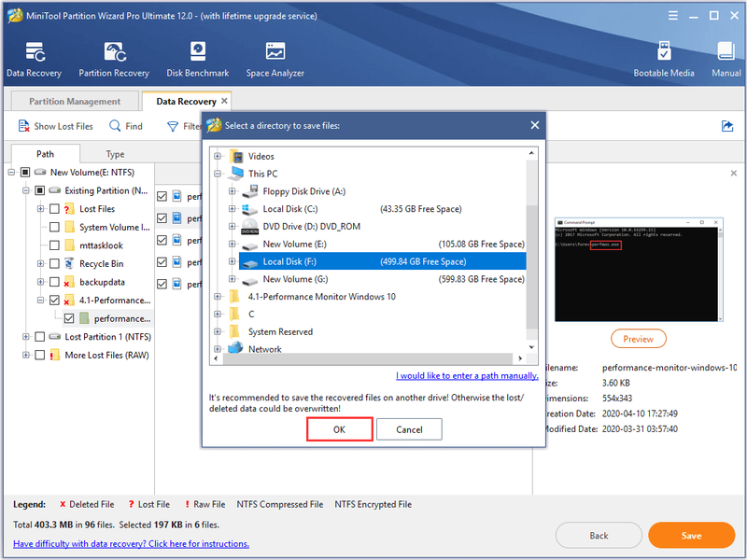
Task: Launch the Partition Recovery tool
Action: pyautogui.click(x=114, y=59)
